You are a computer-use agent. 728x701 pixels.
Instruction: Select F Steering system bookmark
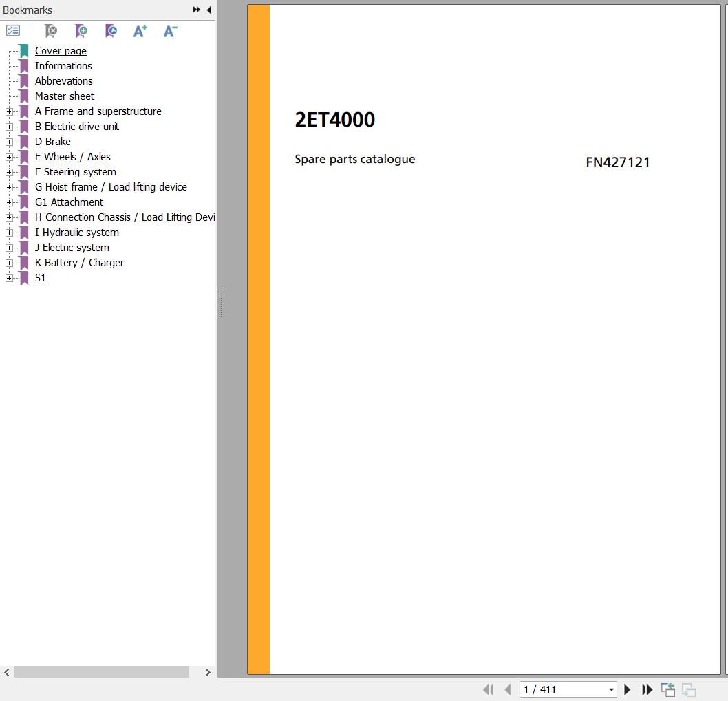pyautogui.click(x=76, y=172)
